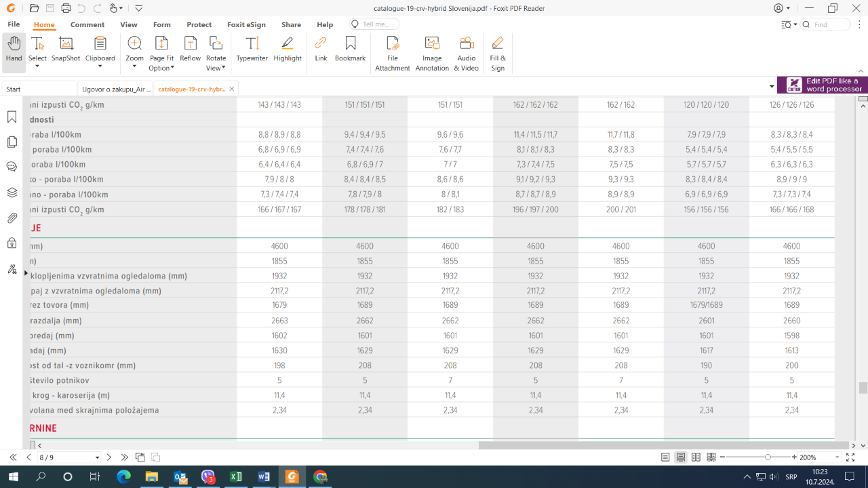
Task: Show the Comments panel in sidebar
Action: [x=12, y=167]
